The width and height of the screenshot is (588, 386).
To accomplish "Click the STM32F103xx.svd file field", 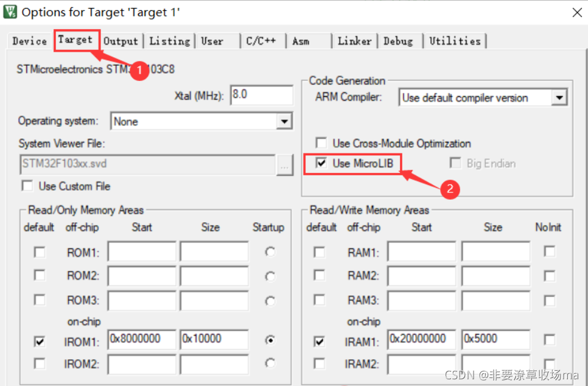I will pos(148,164).
